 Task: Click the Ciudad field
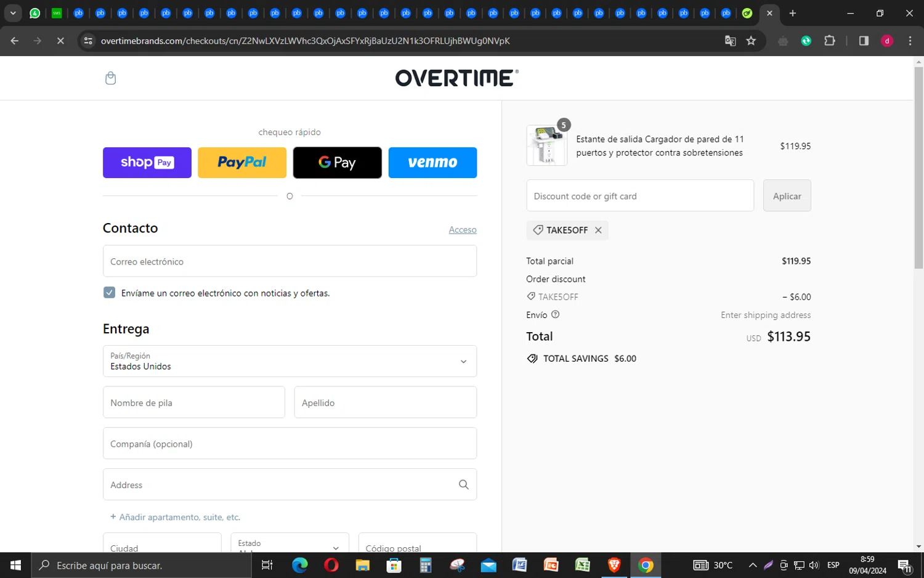[x=162, y=543]
